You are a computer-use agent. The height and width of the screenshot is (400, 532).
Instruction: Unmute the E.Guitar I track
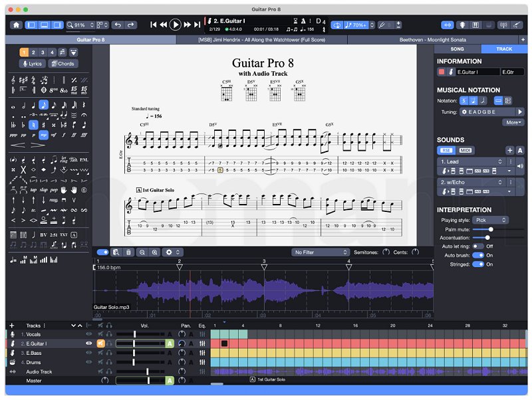(x=100, y=344)
